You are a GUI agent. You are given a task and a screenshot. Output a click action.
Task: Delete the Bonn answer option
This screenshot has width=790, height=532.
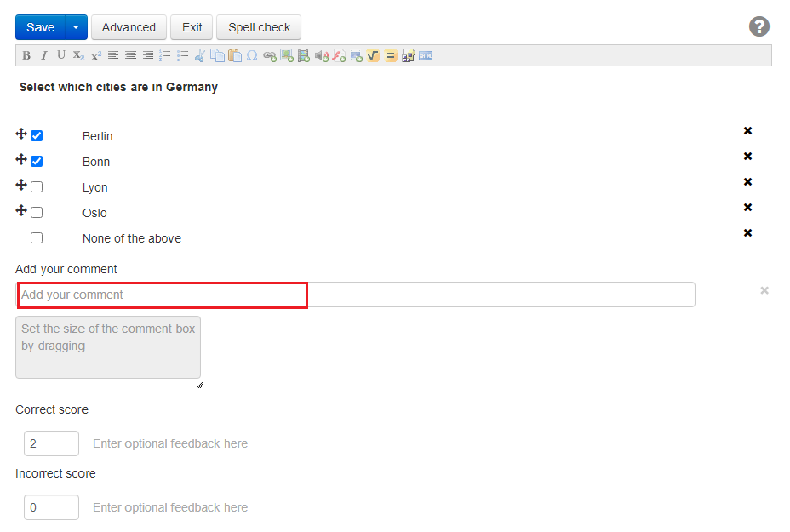[x=747, y=157]
